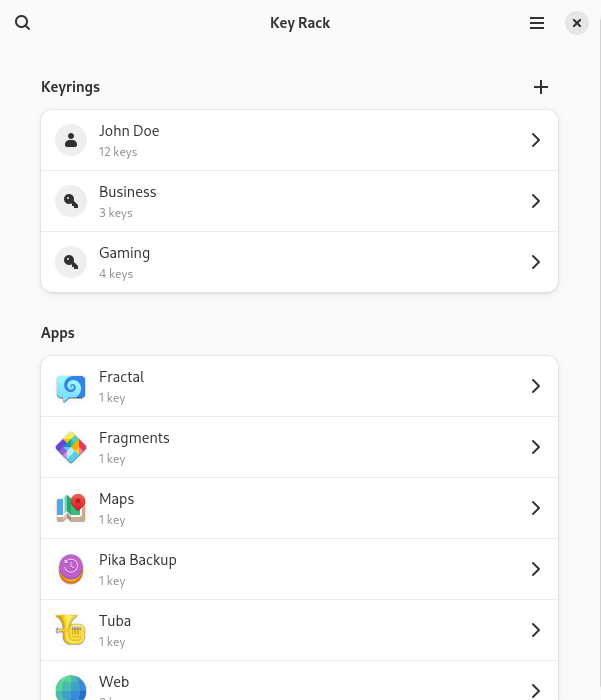Click the Fragments app icon
This screenshot has height=700, width=601.
pyautogui.click(x=71, y=447)
